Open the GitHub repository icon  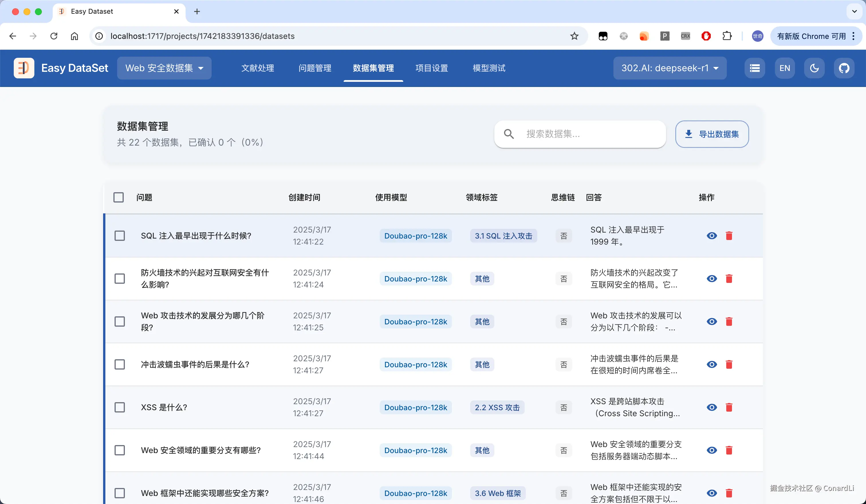pyautogui.click(x=844, y=68)
